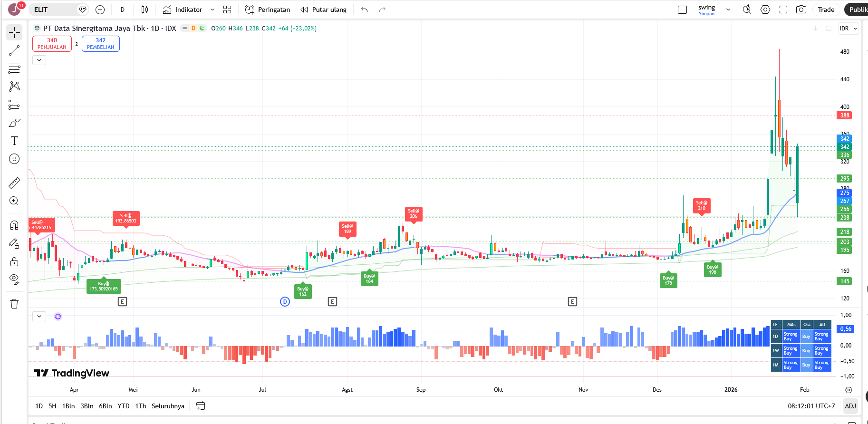
Task: Open the indicator templates grid icon
Action: (227, 10)
